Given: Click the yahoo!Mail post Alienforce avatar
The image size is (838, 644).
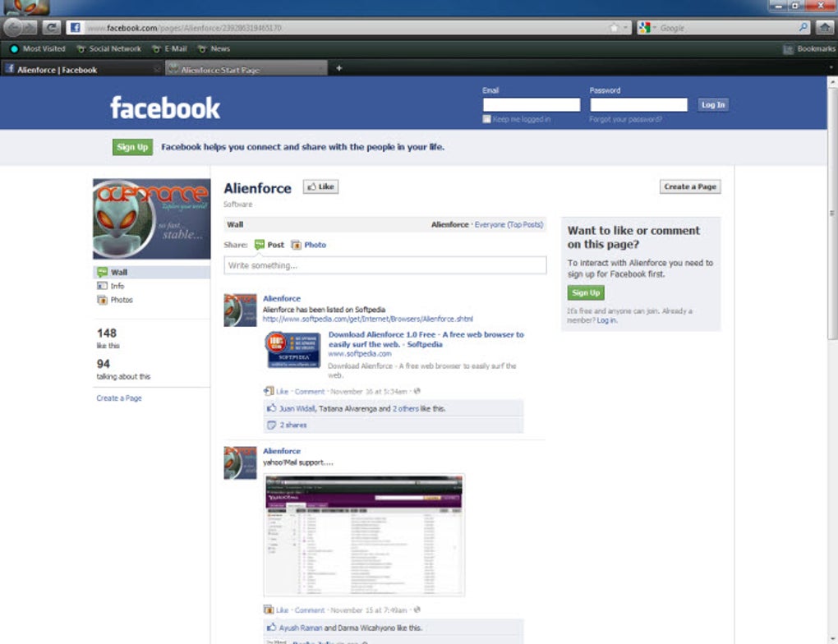Looking at the screenshot, I should click(x=240, y=462).
